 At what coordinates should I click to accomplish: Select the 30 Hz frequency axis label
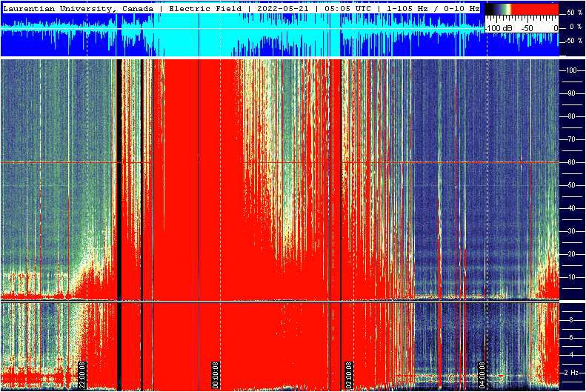click(571, 231)
